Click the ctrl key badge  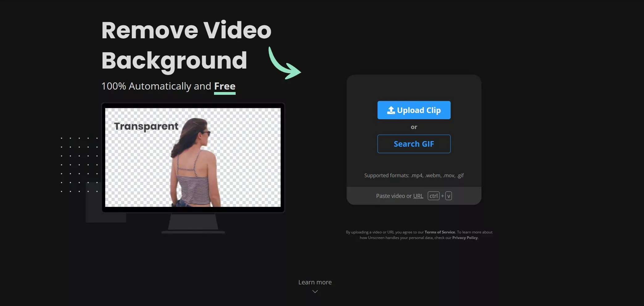[434, 196]
